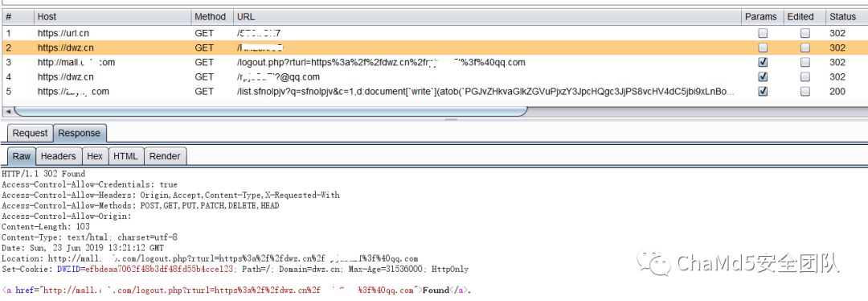Click the Content-Length: 103 line

pos(45,227)
